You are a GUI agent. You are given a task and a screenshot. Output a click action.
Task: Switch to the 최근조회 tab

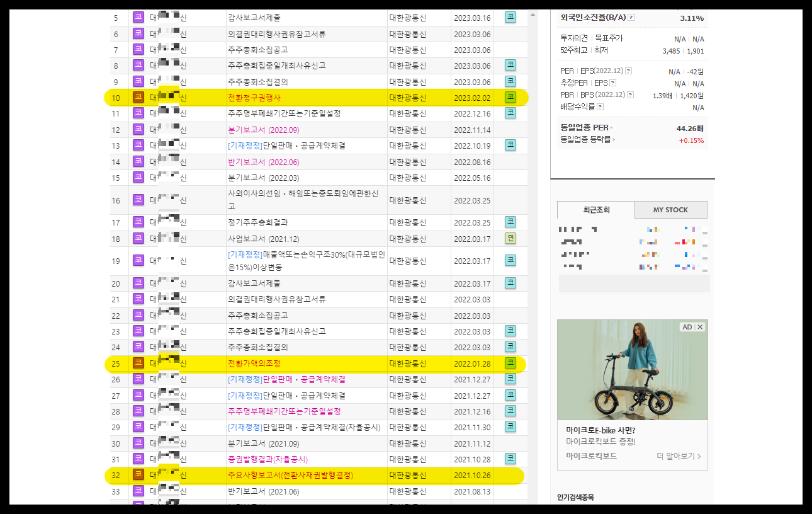tap(596, 210)
